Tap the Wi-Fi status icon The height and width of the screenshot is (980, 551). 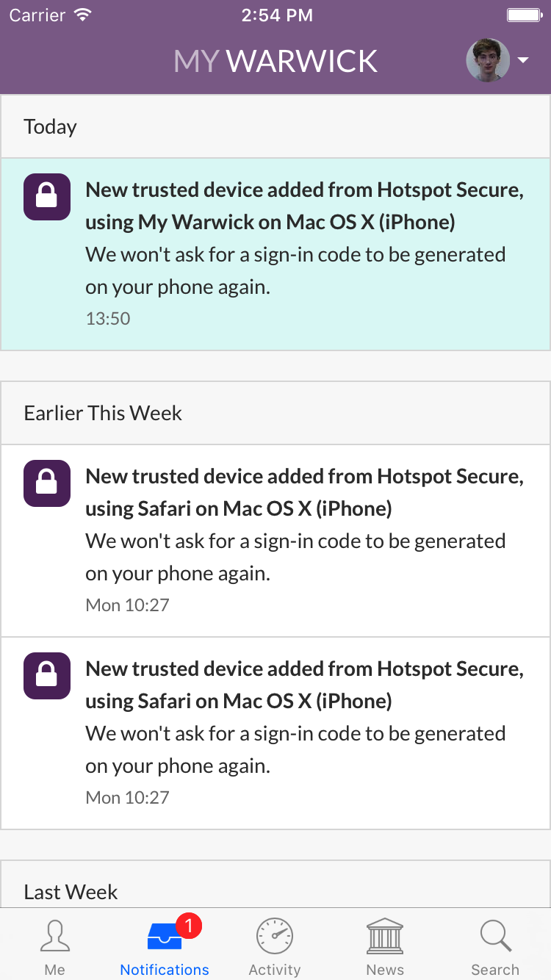[83, 15]
